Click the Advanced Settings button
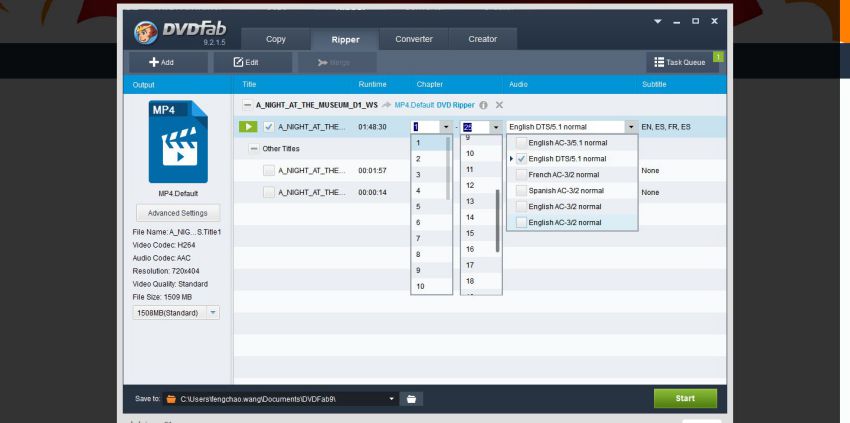850x423 pixels. point(178,213)
